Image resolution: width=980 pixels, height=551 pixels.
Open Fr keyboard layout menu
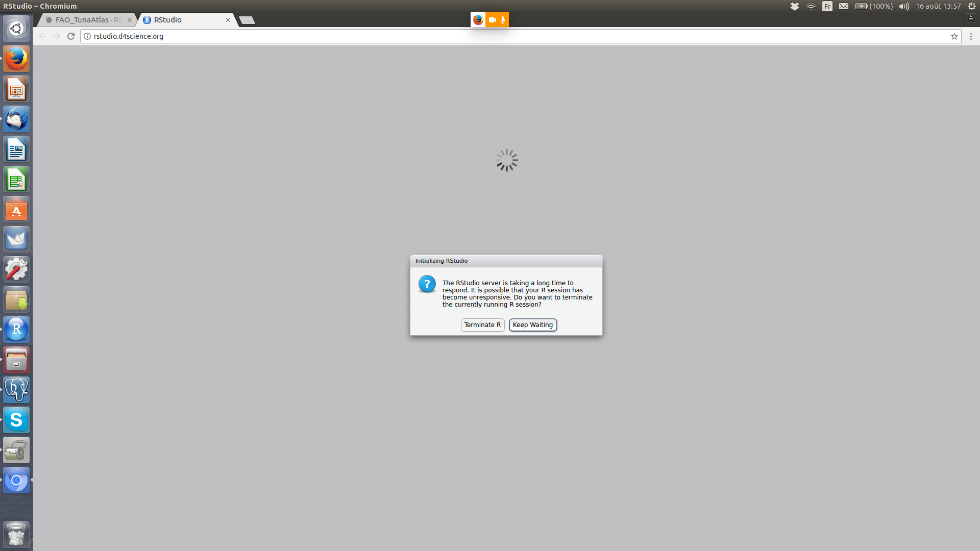click(827, 6)
